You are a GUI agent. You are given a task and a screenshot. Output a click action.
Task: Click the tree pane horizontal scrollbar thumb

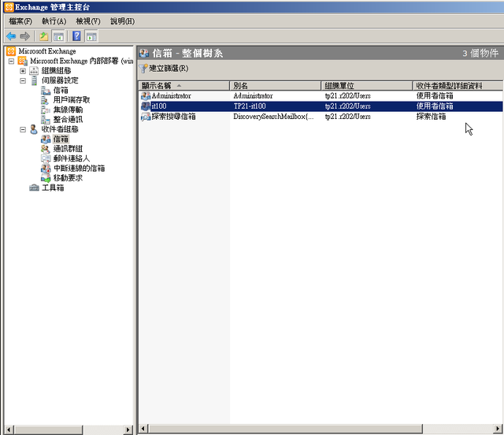[x=48, y=429]
